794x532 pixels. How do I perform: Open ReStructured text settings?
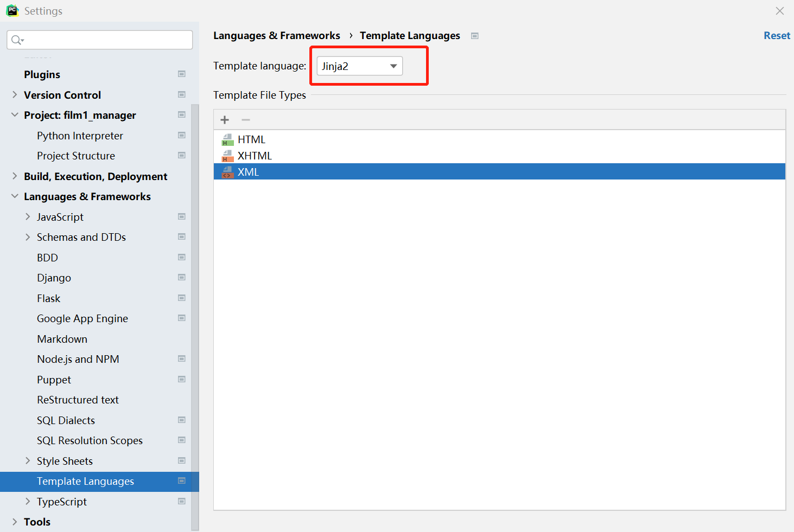tap(78, 400)
